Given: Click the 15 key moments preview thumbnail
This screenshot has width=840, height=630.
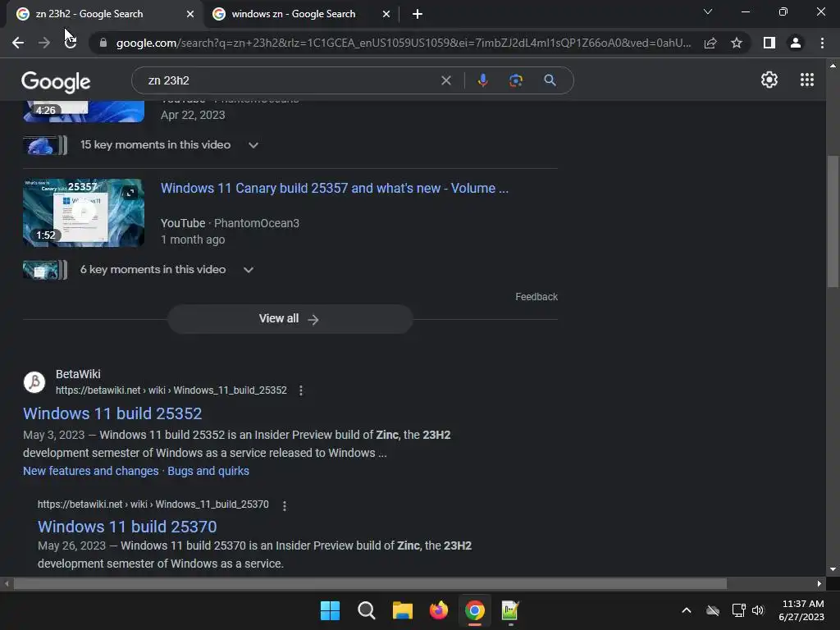Looking at the screenshot, I should (45, 145).
